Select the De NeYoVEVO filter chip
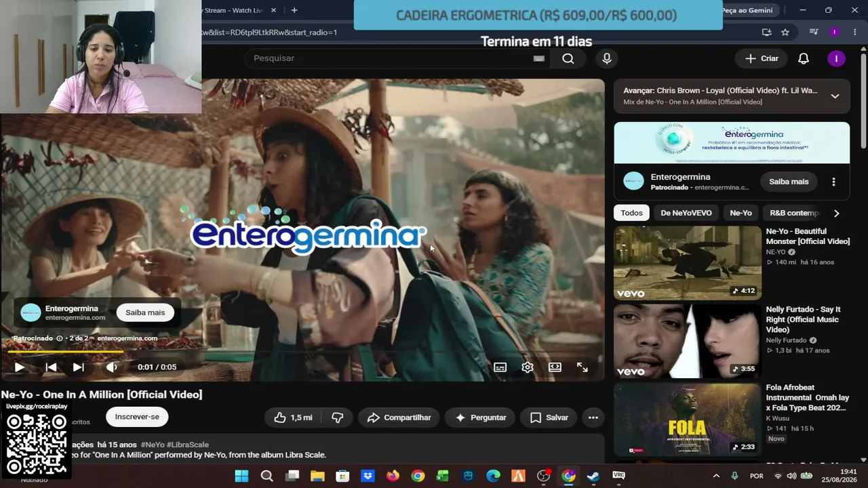 [686, 213]
